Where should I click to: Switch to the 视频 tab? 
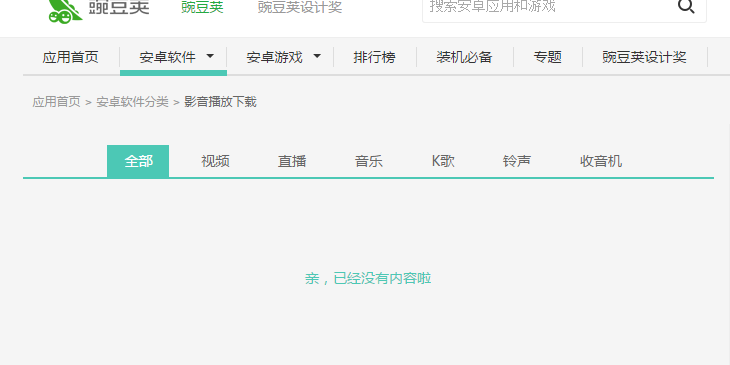click(x=215, y=162)
